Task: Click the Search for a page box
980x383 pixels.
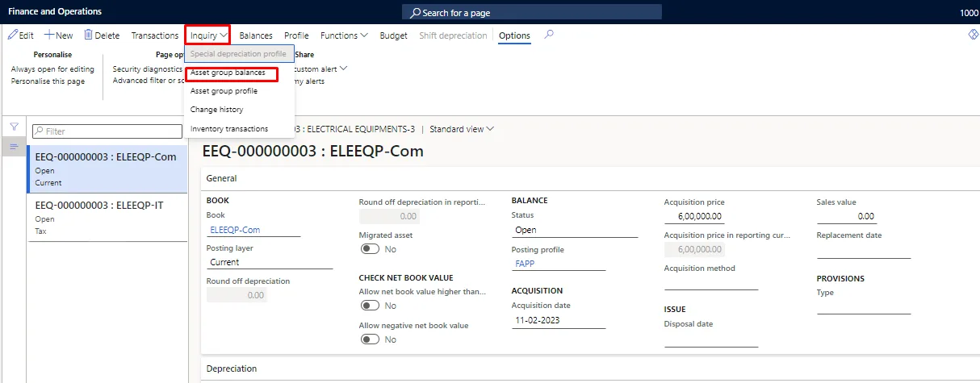Action: tap(531, 12)
